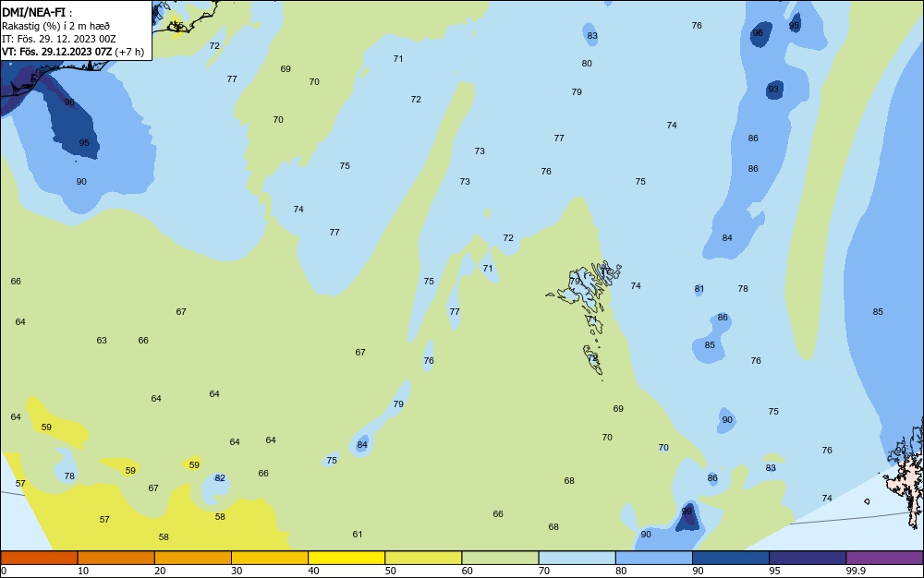The width and height of the screenshot is (924, 578).
Task: Click the humidity value 61 on the map
Action: pos(357,534)
